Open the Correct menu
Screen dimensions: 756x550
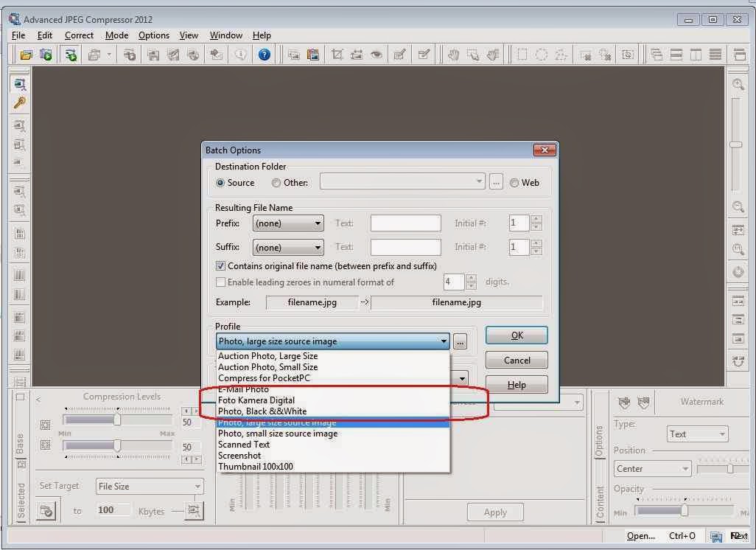click(79, 35)
